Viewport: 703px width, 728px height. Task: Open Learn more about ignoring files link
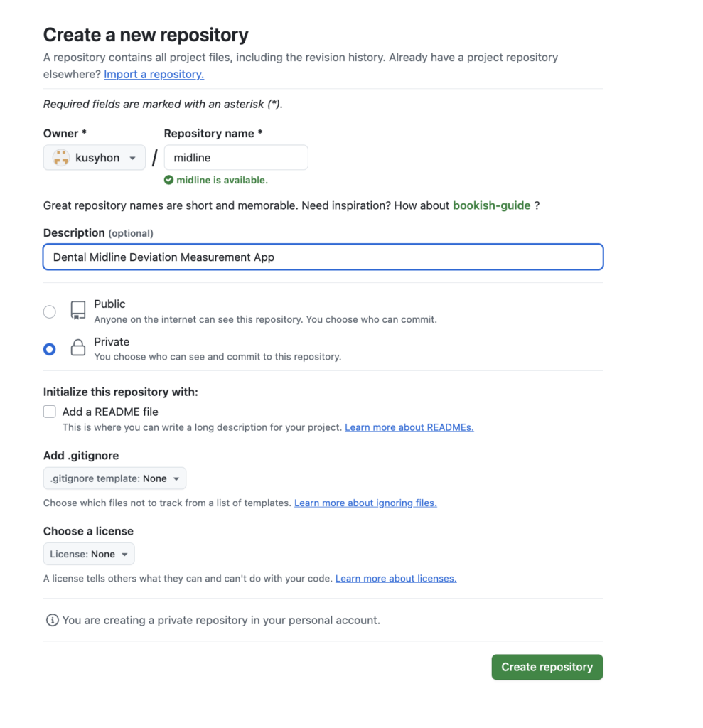point(365,503)
